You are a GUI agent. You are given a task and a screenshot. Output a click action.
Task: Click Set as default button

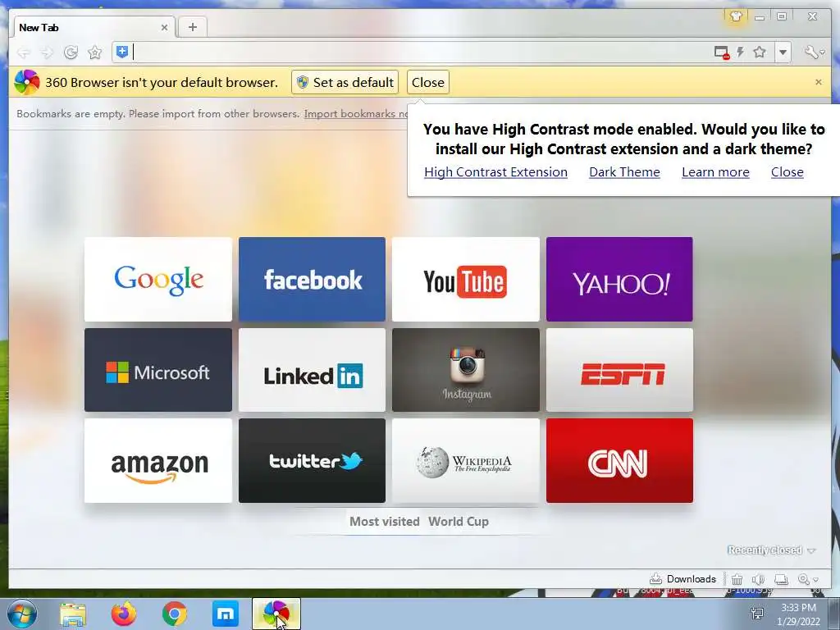click(x=345, y=83)
